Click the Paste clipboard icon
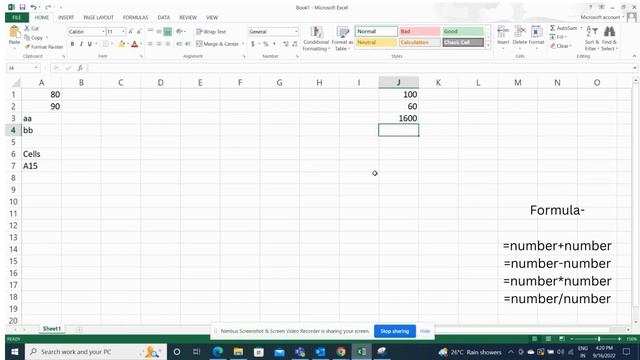Viewport: 640px width, 360px height. coord(14,32)
